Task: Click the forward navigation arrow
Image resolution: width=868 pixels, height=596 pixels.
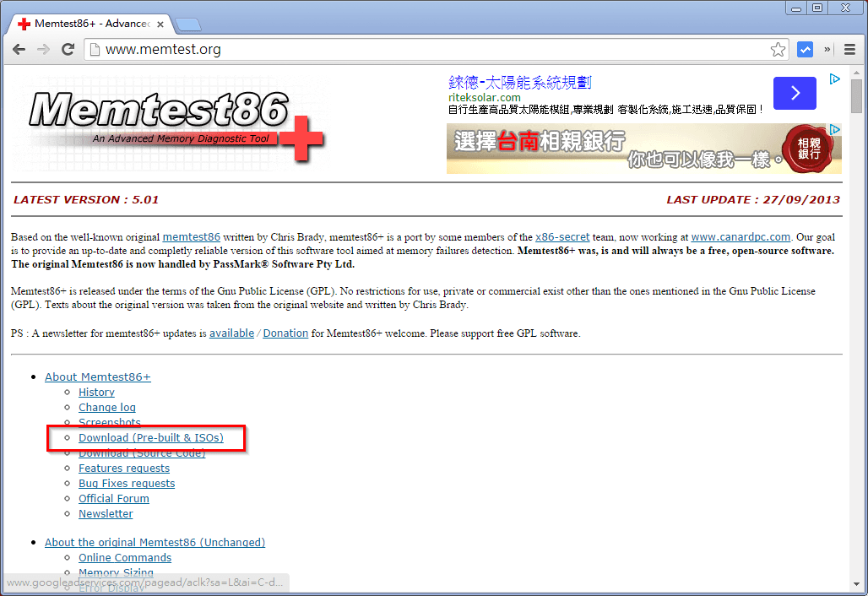Action: 43,49
